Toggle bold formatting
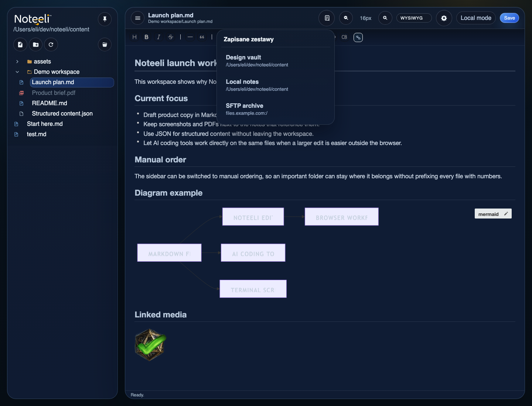532x406 pixels. coord(147,37)
